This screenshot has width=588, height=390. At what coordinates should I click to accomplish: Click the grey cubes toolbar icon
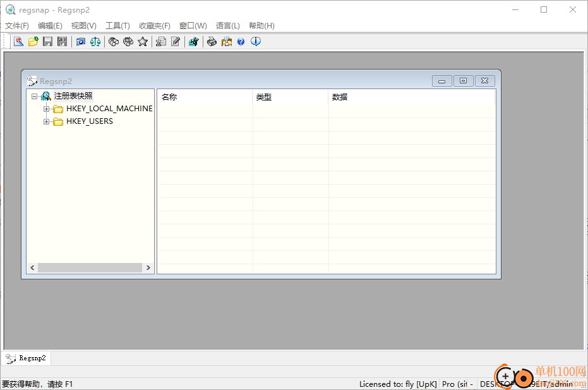(114, 42)
